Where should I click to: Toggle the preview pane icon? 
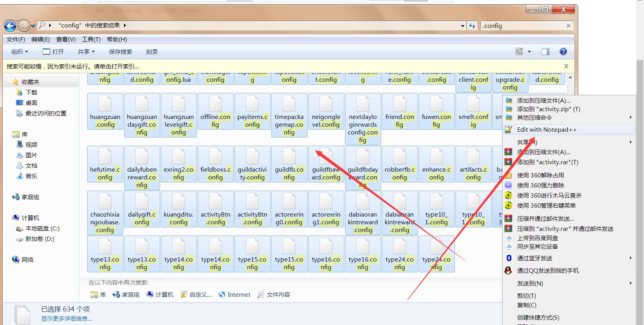546,52
